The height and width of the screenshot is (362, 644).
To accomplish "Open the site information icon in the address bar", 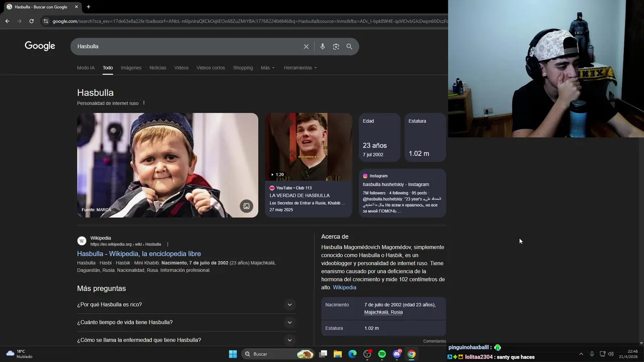I will [x=46, y=21].
